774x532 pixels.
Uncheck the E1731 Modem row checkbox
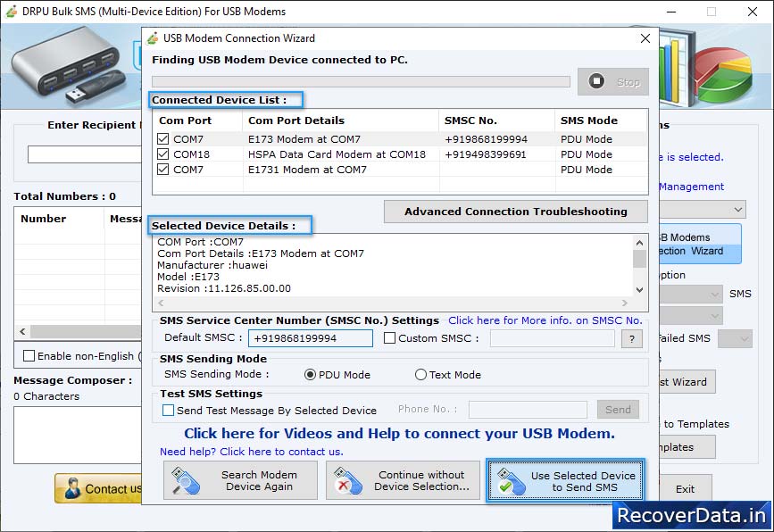coord(162,170)
